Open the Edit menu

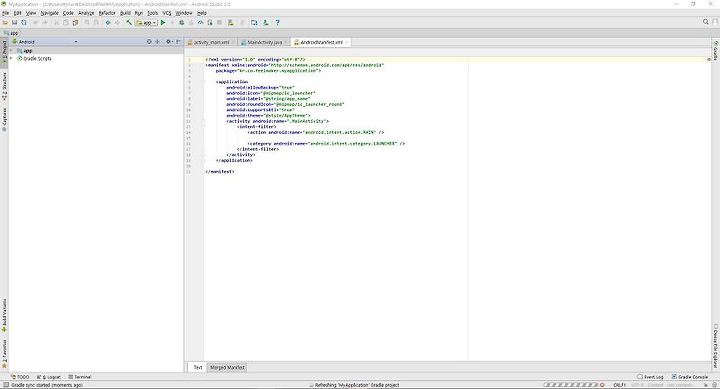[17, 13]
